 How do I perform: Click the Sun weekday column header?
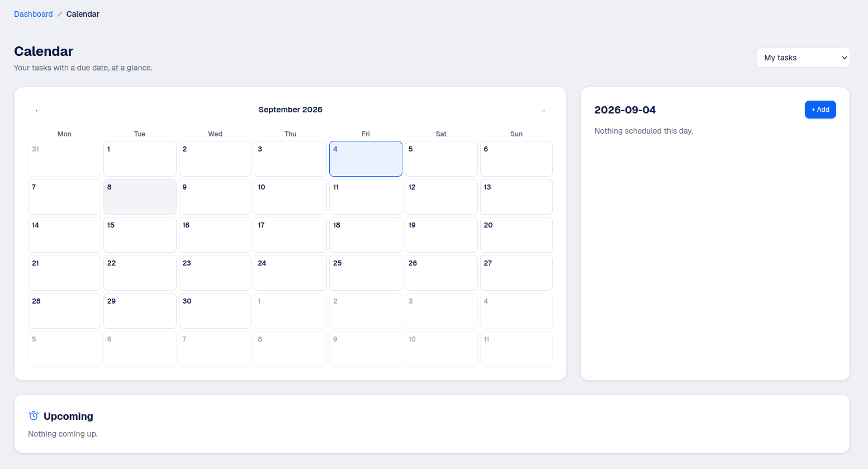point(516,134)
